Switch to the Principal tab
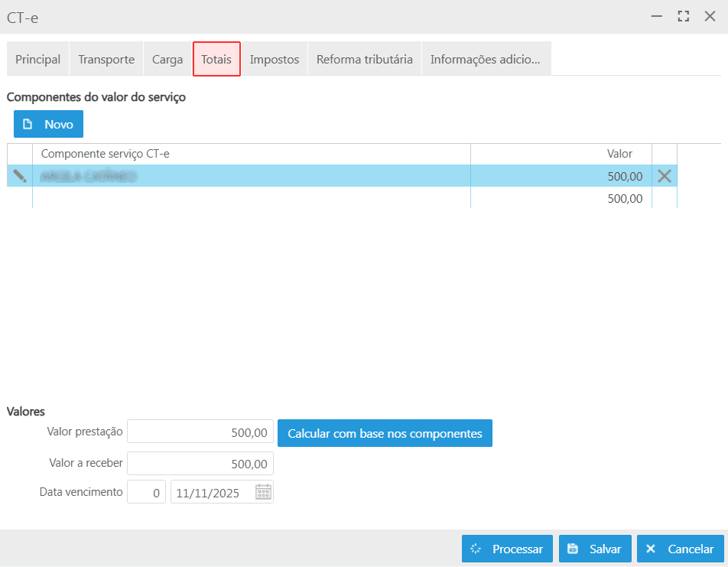 38,59
